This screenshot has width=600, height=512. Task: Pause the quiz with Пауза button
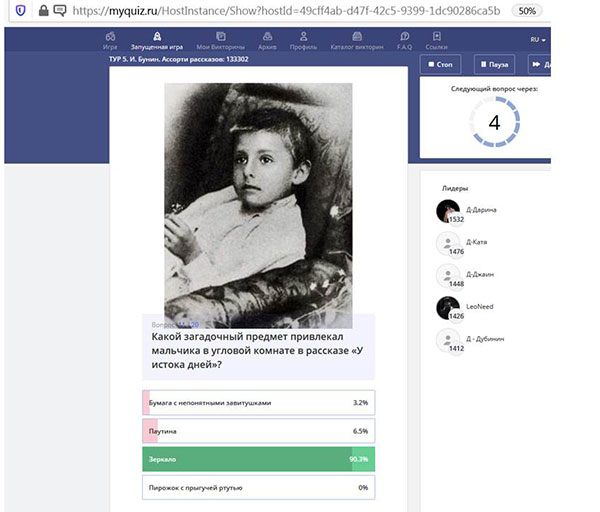[494, 65]
